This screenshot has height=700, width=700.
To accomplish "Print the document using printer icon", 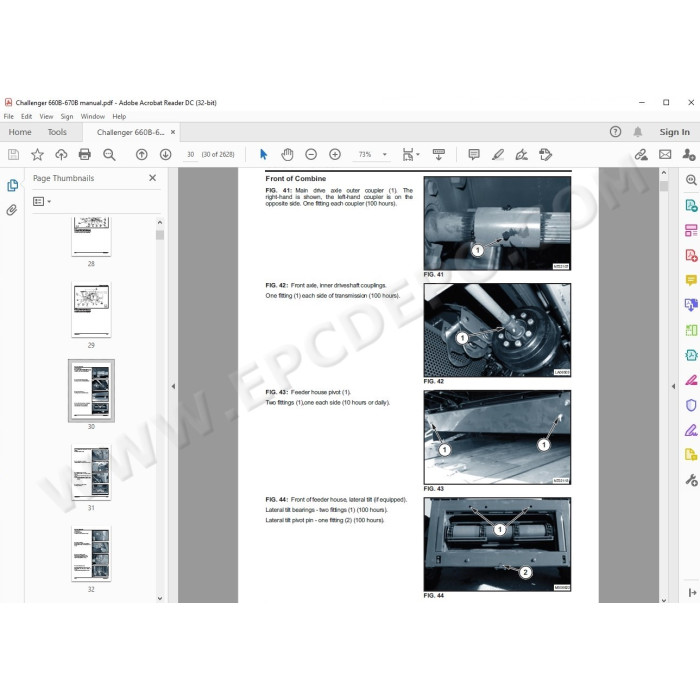I will tap(85, 154).
